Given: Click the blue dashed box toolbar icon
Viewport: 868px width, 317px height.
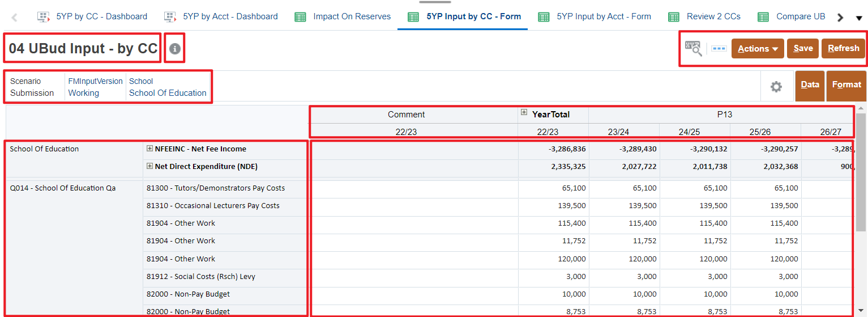Looking at the screenshot, I should (x=719, y=49).
